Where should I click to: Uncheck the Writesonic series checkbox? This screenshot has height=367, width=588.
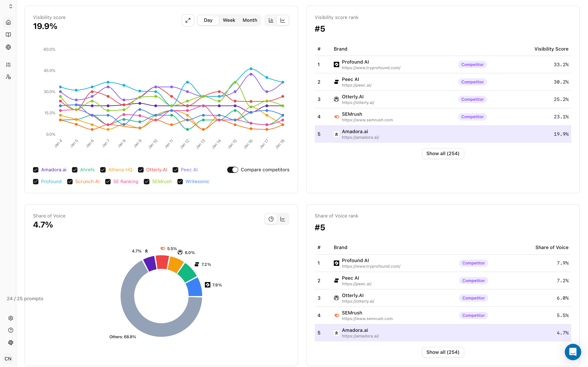click(x=180, y=182)
